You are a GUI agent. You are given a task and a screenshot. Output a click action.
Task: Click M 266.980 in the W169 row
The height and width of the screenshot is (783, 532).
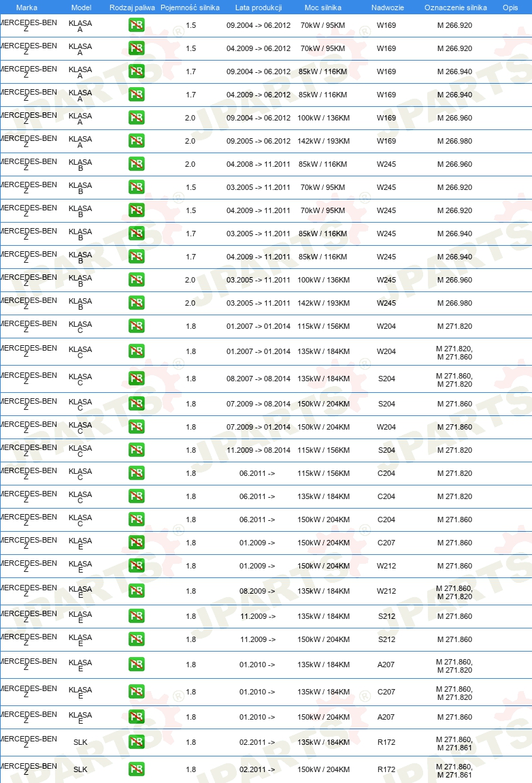click(454, 141)
